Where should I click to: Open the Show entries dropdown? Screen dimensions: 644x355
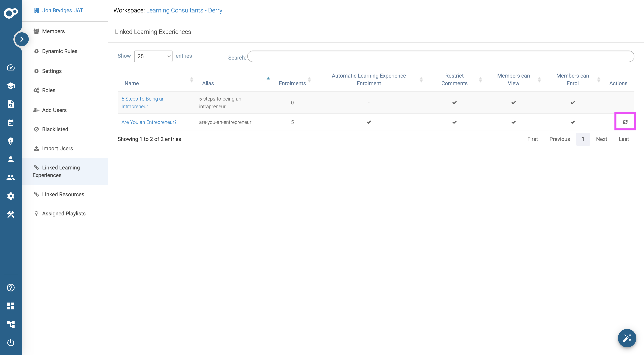click(x=153, y=56)
